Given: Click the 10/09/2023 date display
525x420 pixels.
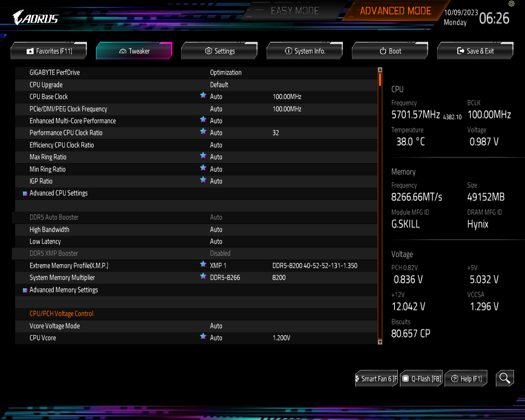Looking at the screenshot, I should 461,13.
